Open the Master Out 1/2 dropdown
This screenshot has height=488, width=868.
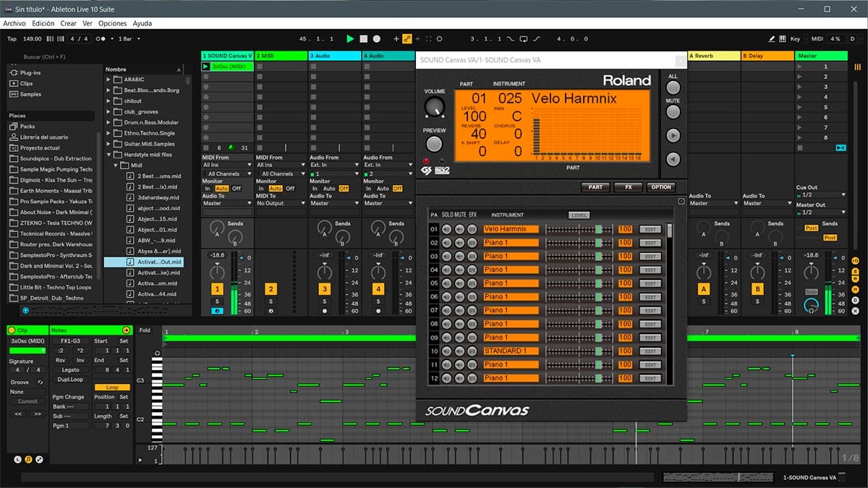(821, 212)
